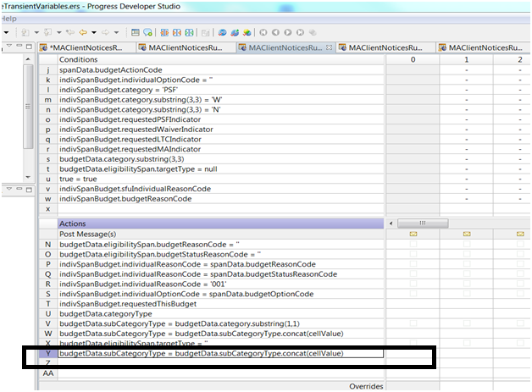
Task: Click the rule columns horizontal scrollbar thumb
Action: 423,224
